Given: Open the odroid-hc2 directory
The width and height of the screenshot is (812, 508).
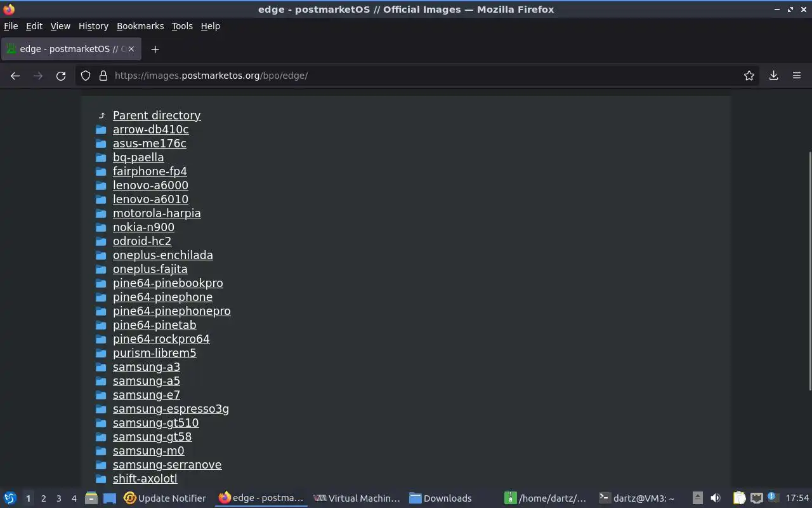Looking at the screenshot, I should click(142, 241).
